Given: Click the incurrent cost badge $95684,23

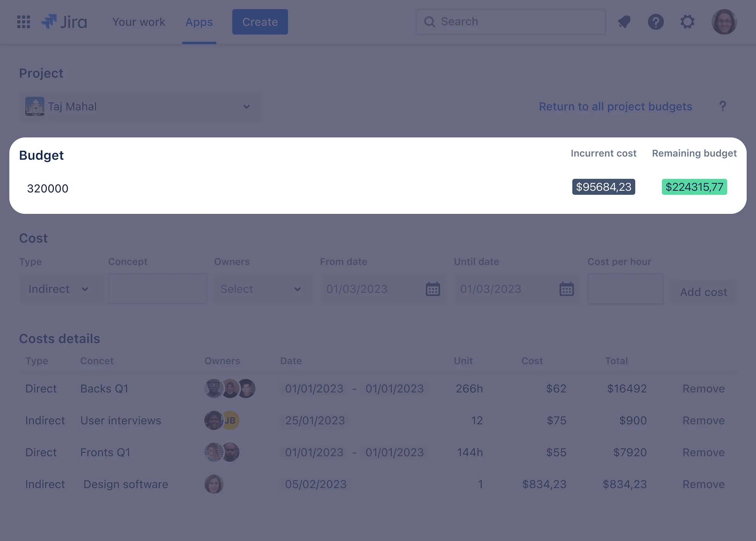Looking at the screenshot, I should tap(604, 187).
